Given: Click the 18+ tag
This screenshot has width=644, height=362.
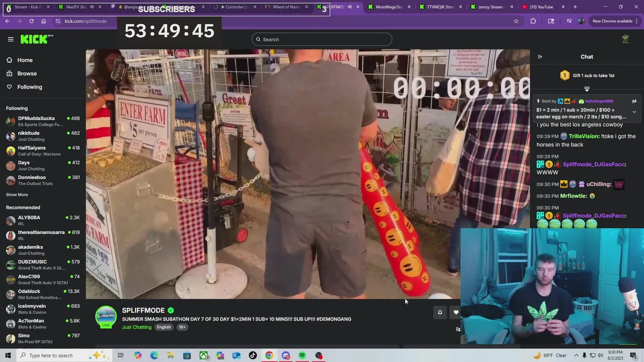Looking at the screenshot, I should (182, 327).
